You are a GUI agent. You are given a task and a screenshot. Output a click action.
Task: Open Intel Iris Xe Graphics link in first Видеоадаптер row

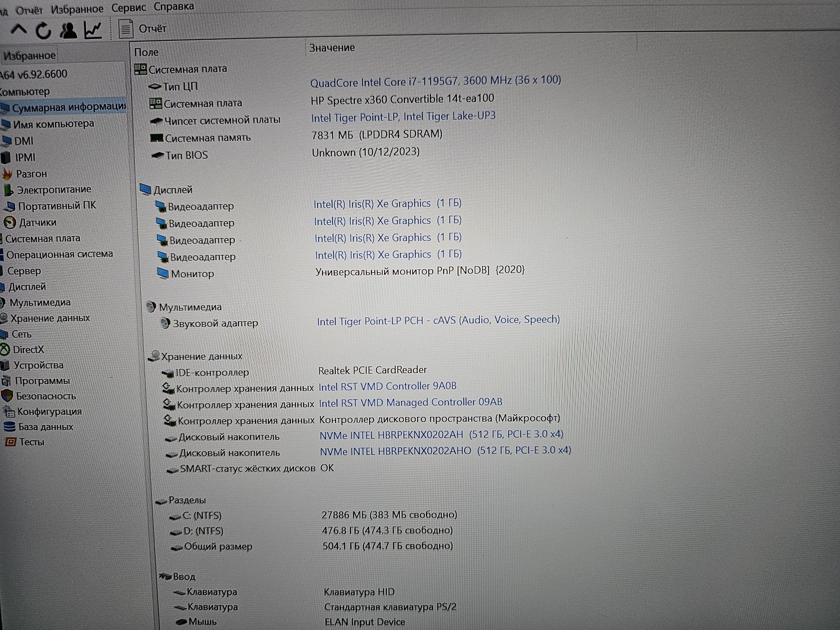click(387, 204)
